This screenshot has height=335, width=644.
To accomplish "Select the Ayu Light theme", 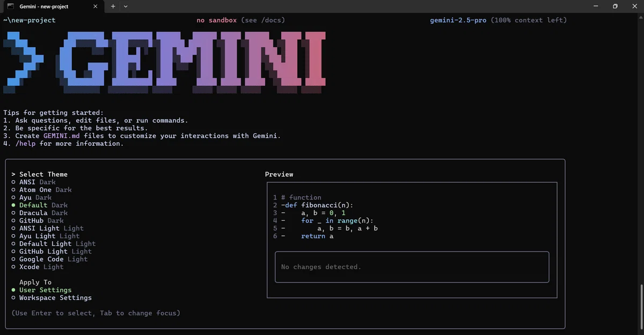I will [x=45, y=236].
